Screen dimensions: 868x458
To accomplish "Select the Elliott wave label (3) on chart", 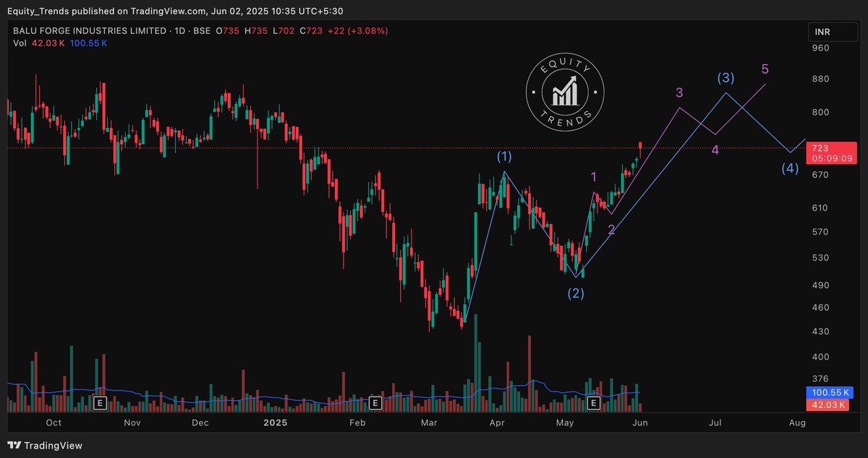I will click(x=725, y=77).
